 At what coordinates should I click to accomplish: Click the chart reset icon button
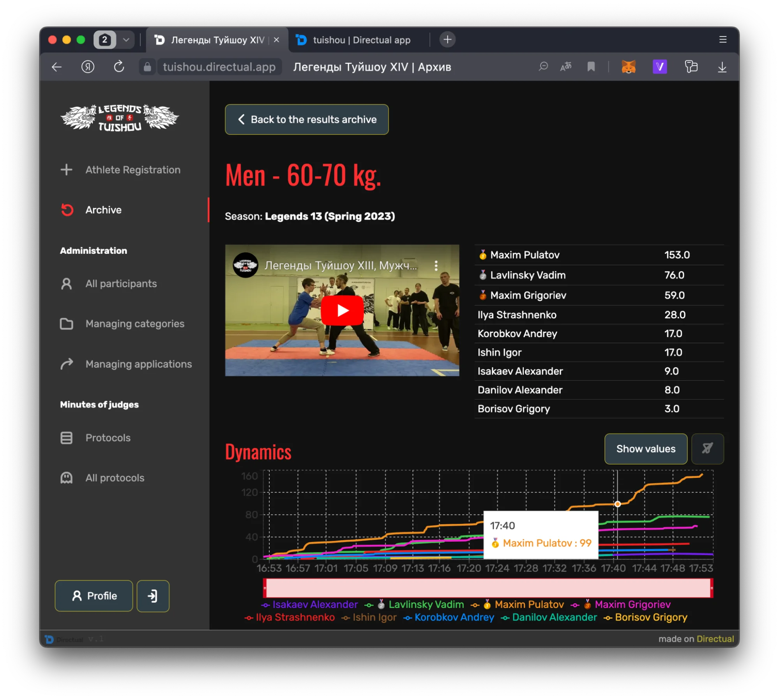[707, 449]
